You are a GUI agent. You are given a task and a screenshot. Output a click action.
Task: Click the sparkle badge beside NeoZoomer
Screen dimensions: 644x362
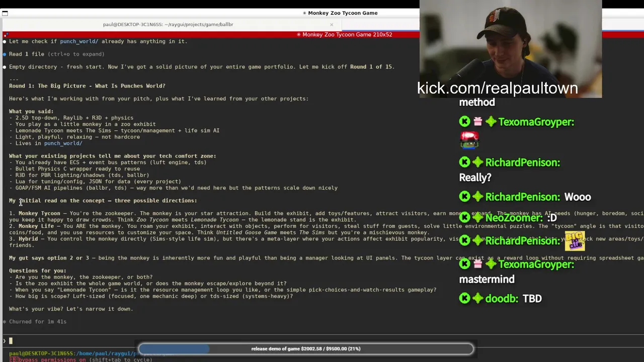[x=477, y=218]
